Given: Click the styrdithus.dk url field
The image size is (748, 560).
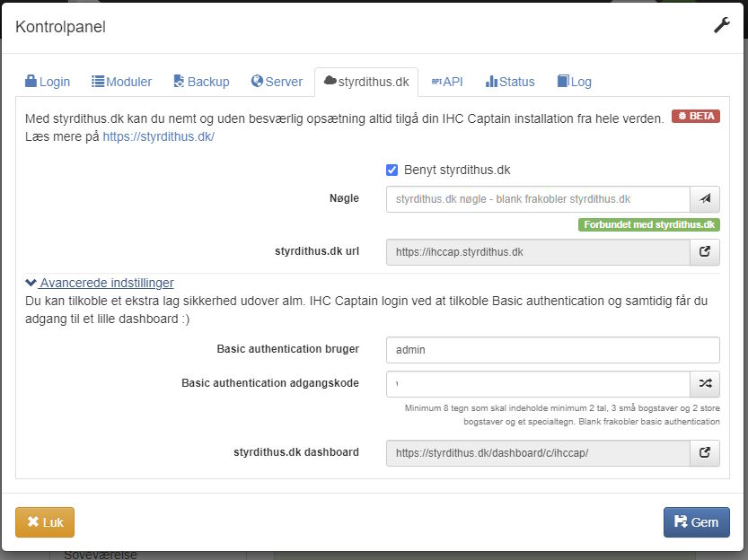Looking at the screenshot, I should (538, 251).
